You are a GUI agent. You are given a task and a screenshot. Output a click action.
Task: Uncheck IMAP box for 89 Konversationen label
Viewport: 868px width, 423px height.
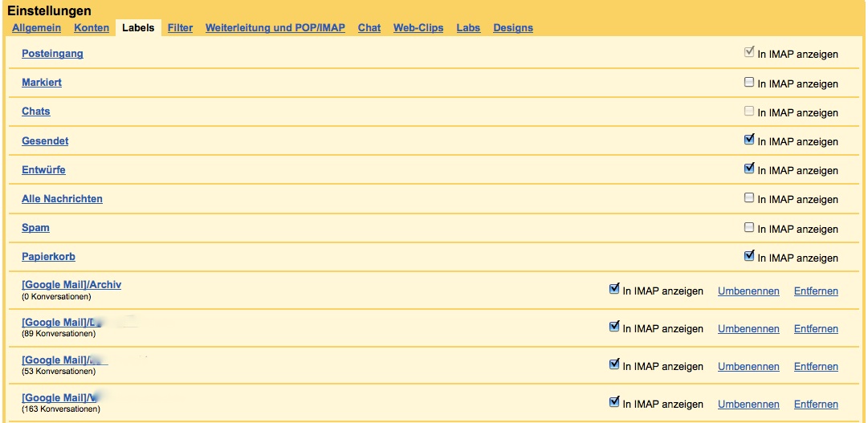[614, 327]
